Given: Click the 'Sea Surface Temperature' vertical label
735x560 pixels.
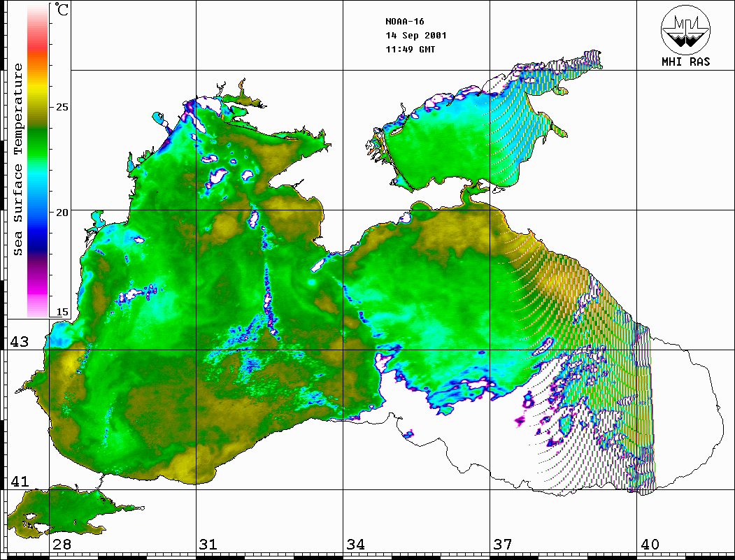Looking at the screenshot, I should (x=17, y=159).
